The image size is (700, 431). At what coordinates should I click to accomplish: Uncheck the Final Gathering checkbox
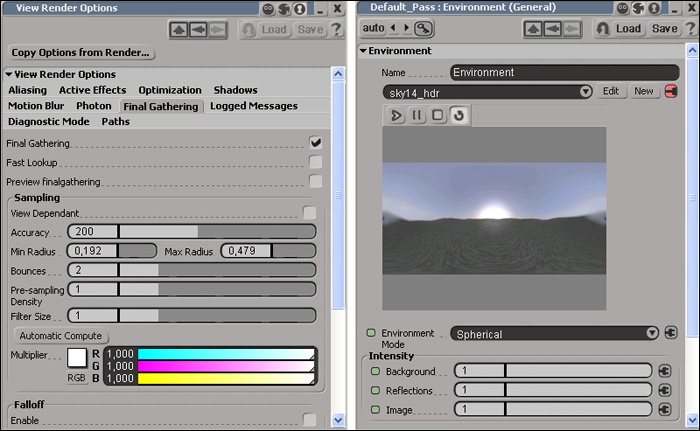316,142
